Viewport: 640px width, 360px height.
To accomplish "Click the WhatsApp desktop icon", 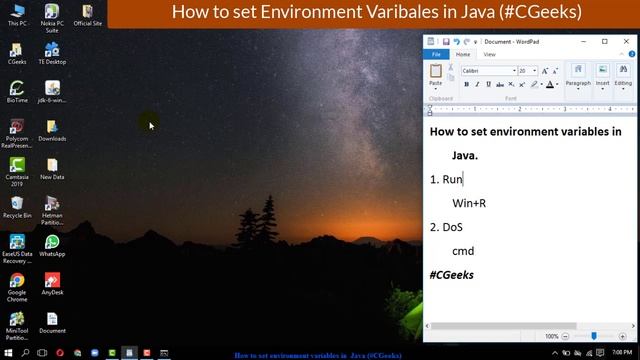I will pyautogui.click(x=52, y=246).
